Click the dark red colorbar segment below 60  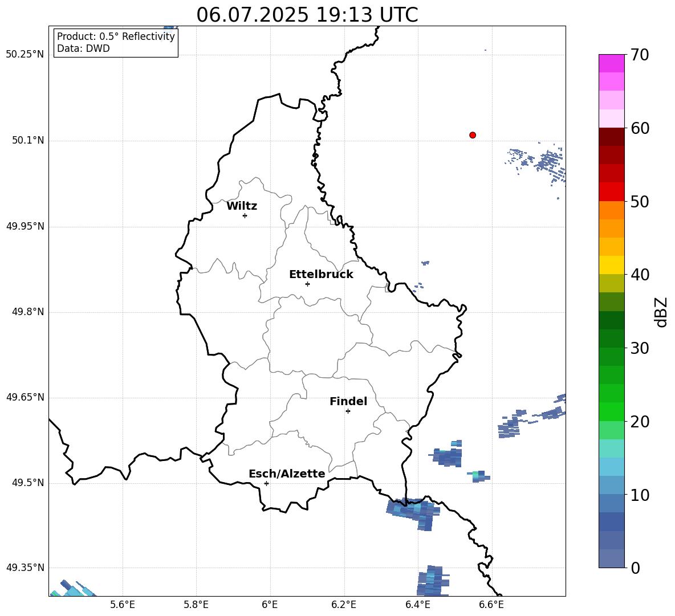[611, 137]
